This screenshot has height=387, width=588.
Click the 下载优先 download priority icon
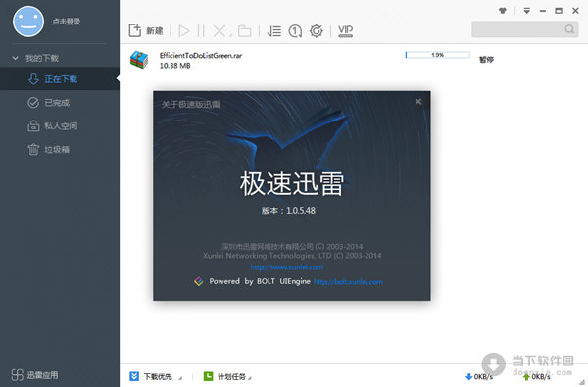[134, 376]
